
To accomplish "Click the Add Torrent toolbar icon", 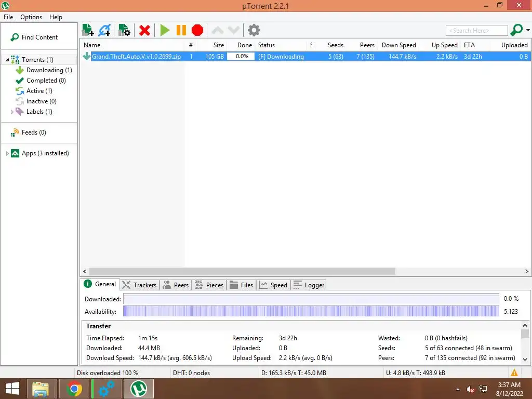I will [x=88, y=30].
